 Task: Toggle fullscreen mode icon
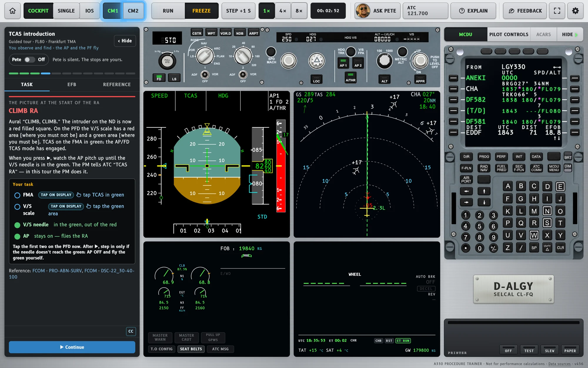click(x=557, y=11)
